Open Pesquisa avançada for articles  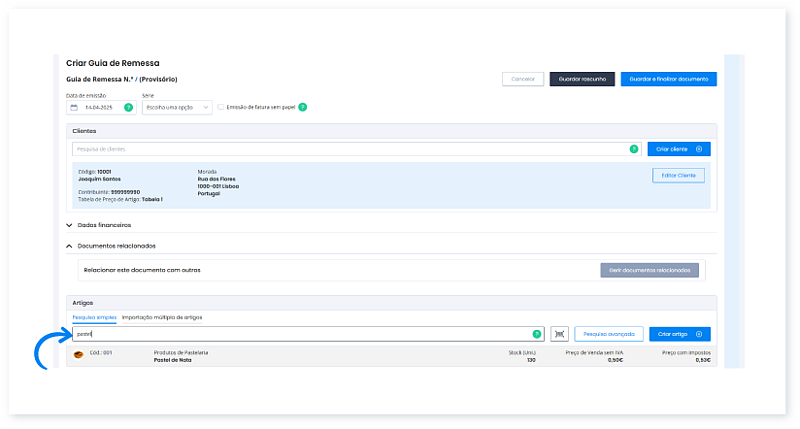pos(608,334)
